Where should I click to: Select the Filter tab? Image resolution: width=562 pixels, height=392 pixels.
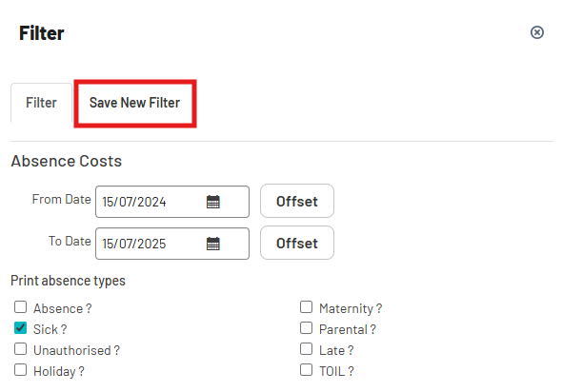click(x=41, y=103)
